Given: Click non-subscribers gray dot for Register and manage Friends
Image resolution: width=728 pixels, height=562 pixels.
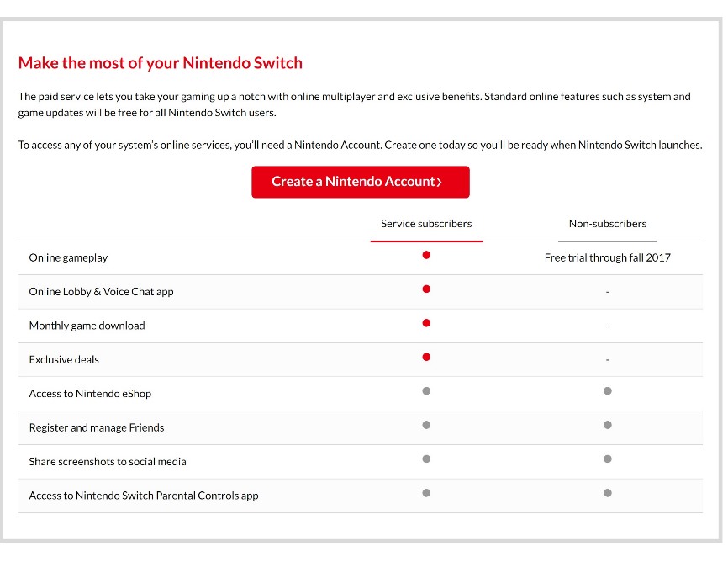Looking at the screenshot, I should point(607,425).
